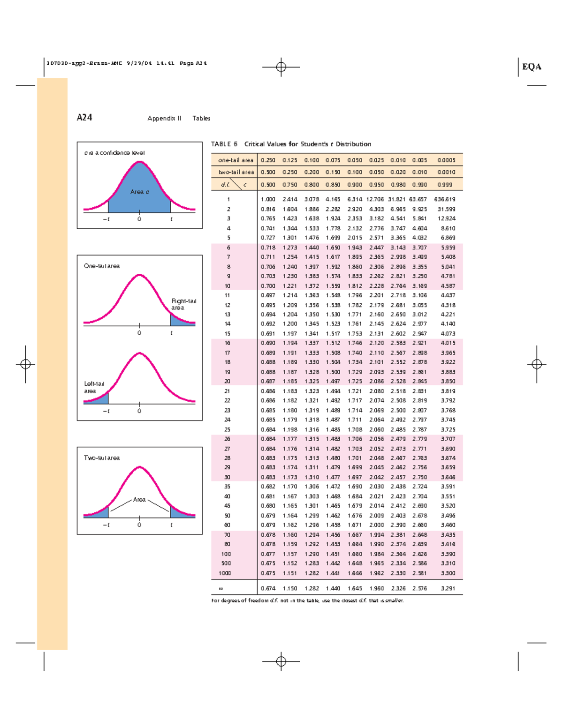Select the 4.303 value in d.f. 2 row
The height and width of the screenshot is (728, 563).
click(376, 210)
